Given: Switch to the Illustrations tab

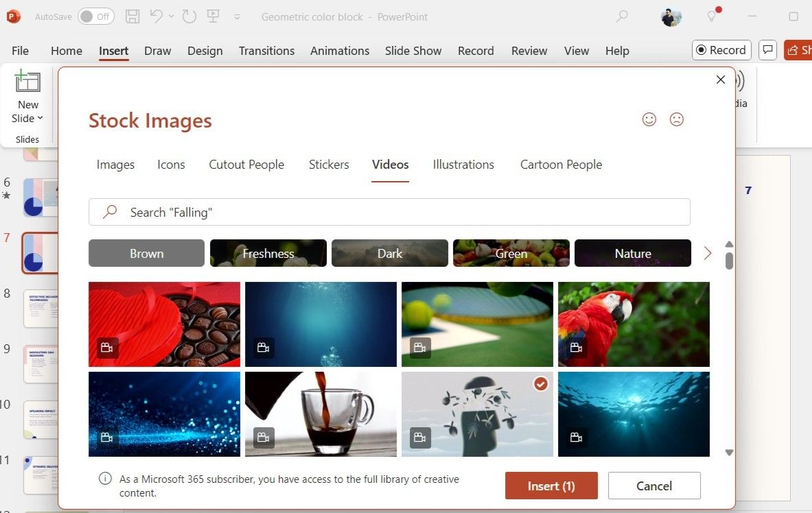Looking at the screenshot, I should tap(463, 165).
